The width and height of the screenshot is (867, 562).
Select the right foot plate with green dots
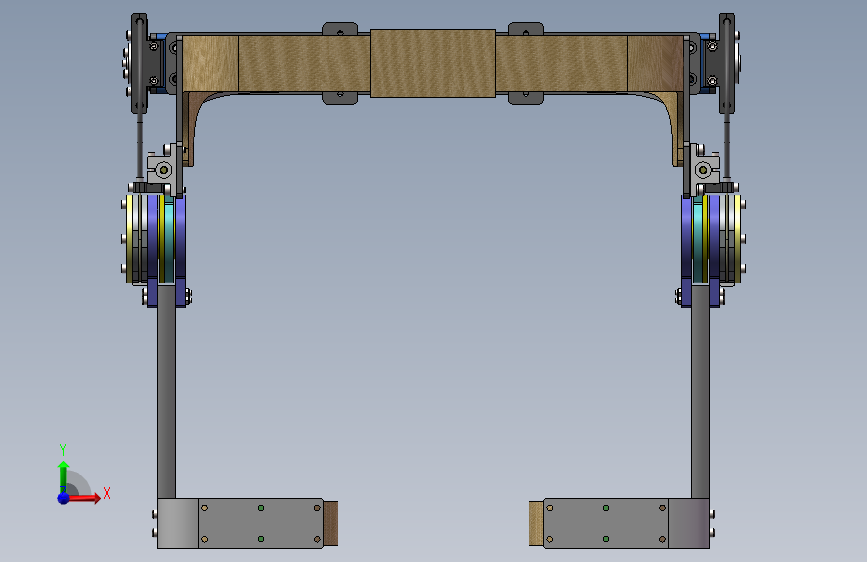tap(606, 523)
